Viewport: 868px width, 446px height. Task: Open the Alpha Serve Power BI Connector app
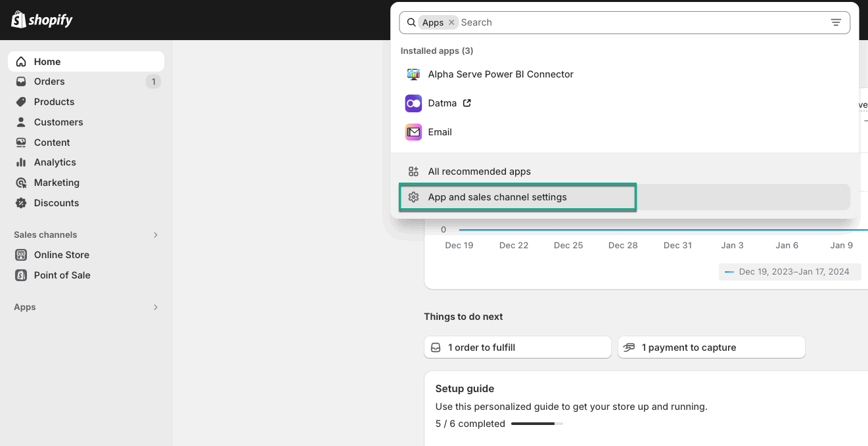pyautogui.click(x=500, y=74)
